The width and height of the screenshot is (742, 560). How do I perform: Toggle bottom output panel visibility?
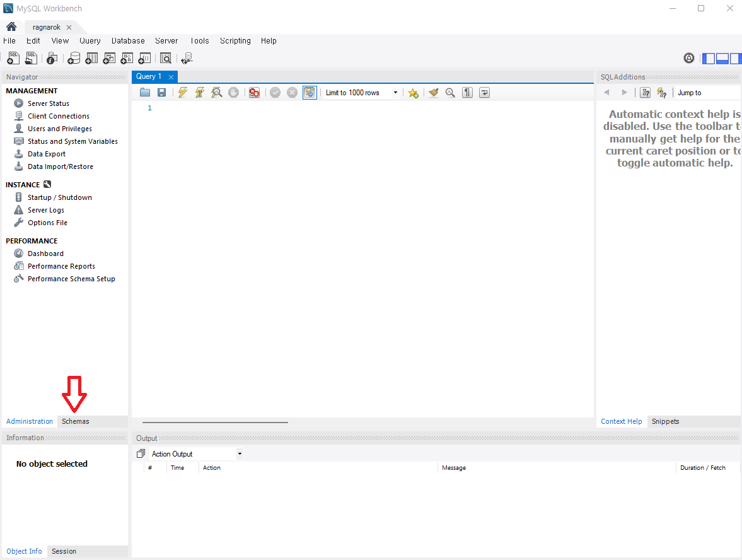722,59
